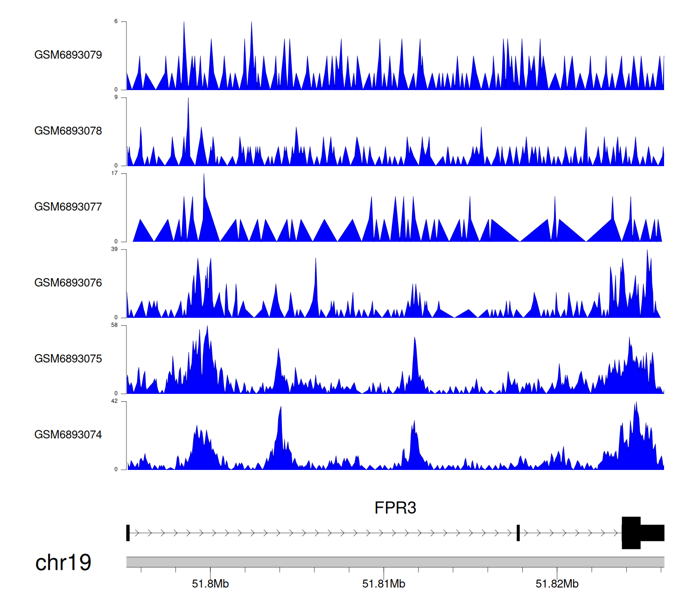The width and height of the screenshot is (700, 616).
Task: Select the GSM6893078 track label
Action: (x=68, y=131)
